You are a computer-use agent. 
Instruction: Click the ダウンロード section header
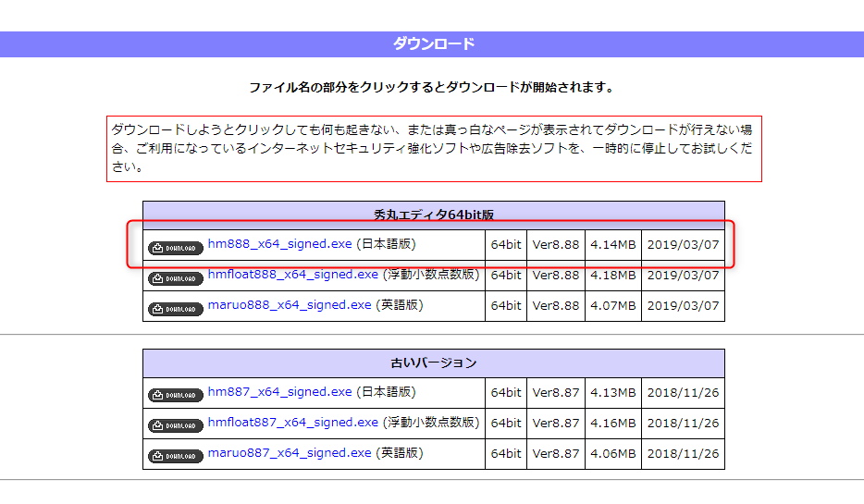[x=432, y=44]
